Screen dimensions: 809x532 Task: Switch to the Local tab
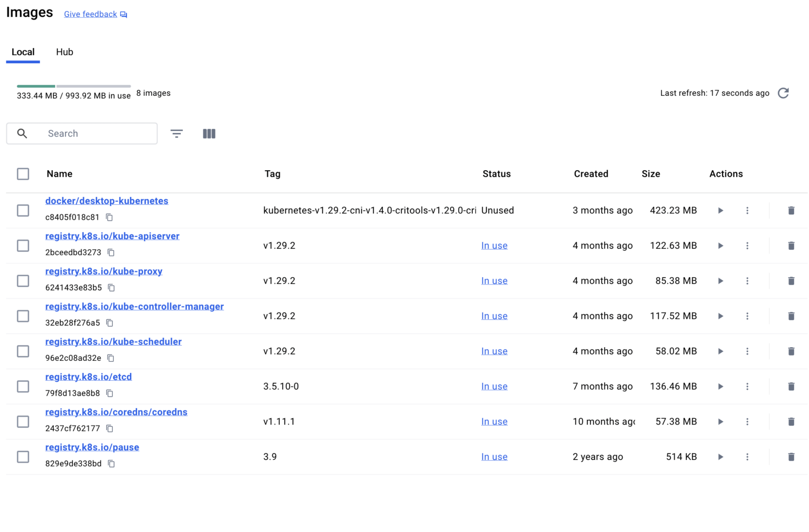23,52
